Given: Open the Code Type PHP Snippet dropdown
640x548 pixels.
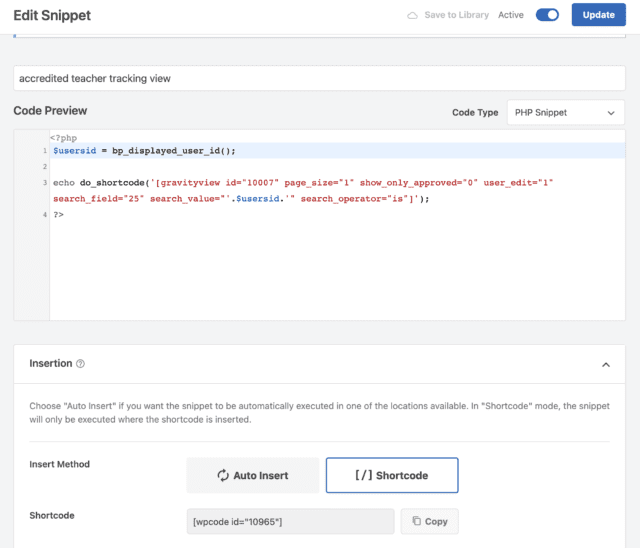Looking at the screenshot, I should coord(566,113).
